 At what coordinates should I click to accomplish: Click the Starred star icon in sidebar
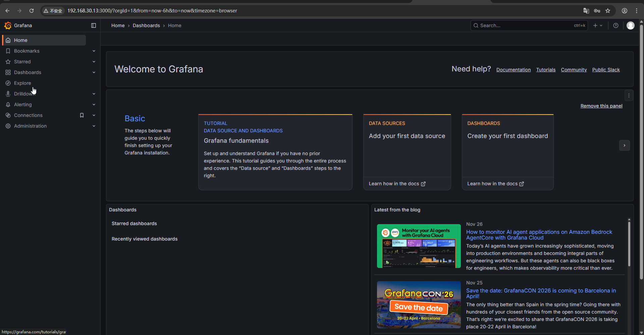pos(8,62)
